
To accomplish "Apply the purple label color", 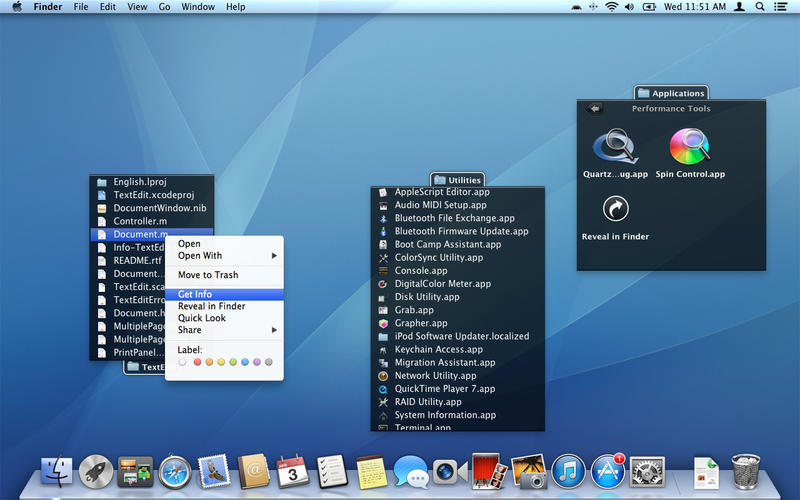I will (x=257, y=362).
